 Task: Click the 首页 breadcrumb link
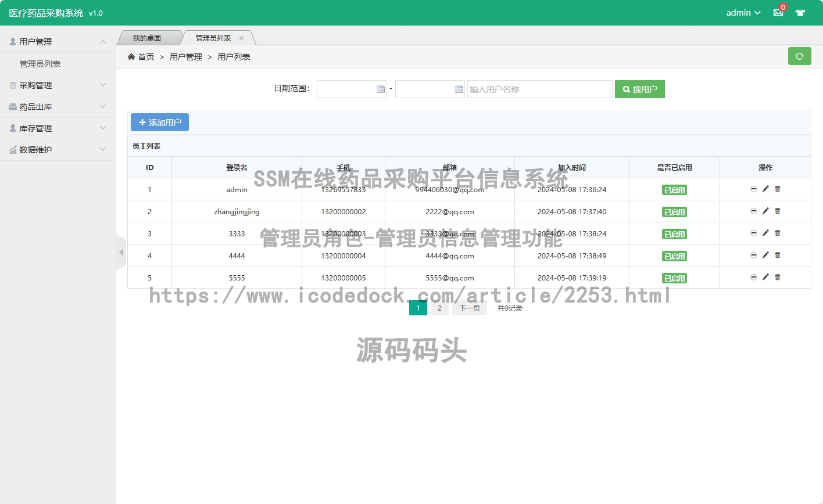[146, 57]
